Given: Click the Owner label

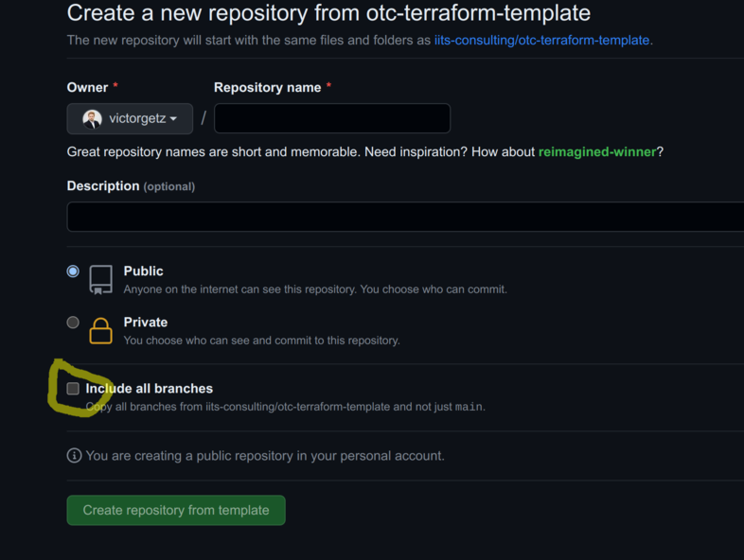Looking at the screenshot, I should pyautogui.click(x=87, y=87).
